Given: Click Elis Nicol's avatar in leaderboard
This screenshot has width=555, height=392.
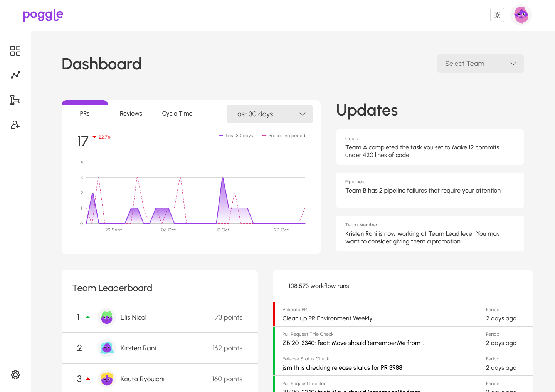Looking at the screenshot, I should [x=107, y=317].
